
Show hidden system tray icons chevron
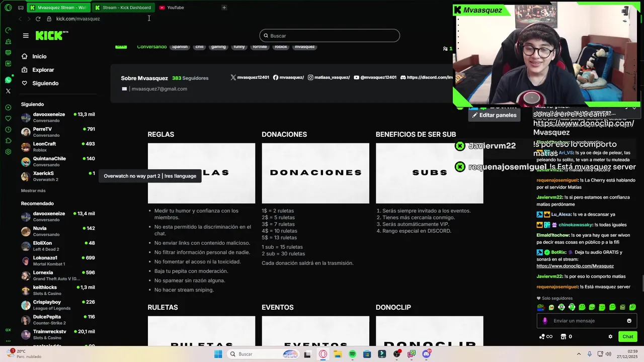(579, 354)
